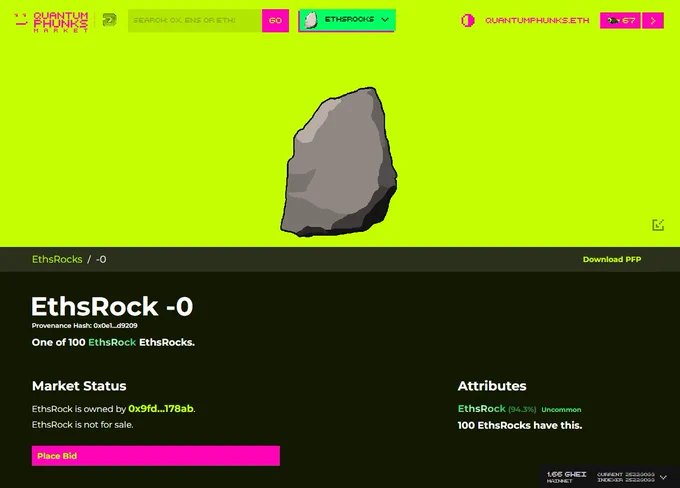
Task: Click the current and indexer block numbers
Action: pos(626,477)
